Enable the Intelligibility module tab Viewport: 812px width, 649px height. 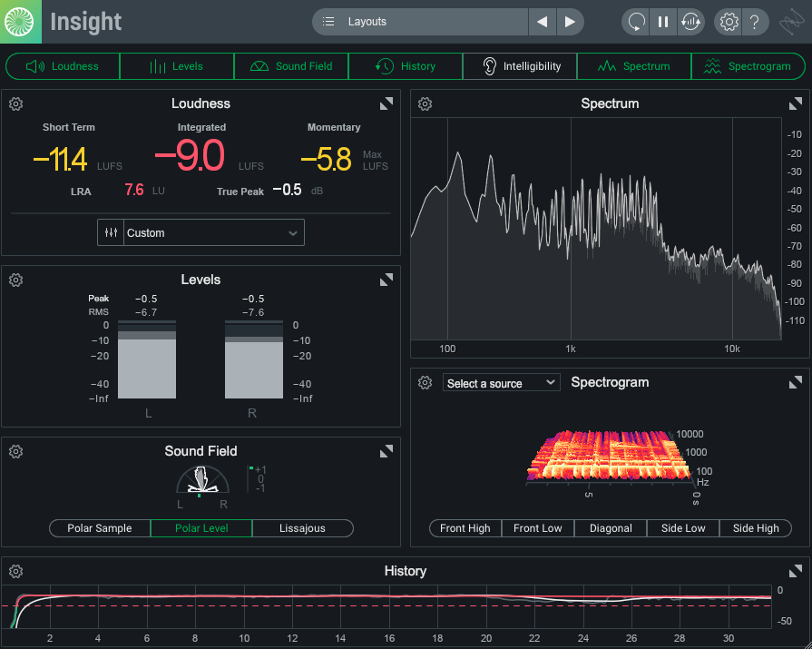point(520,66)
